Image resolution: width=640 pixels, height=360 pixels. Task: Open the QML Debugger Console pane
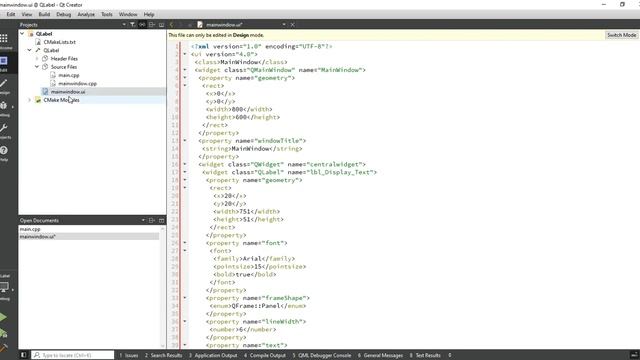[322, 356]
